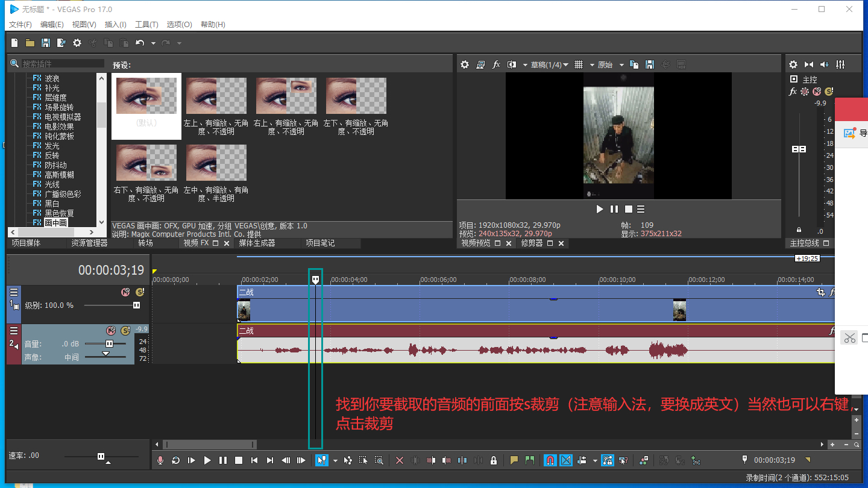Activate the Normal Edit tool

(322, 460)
